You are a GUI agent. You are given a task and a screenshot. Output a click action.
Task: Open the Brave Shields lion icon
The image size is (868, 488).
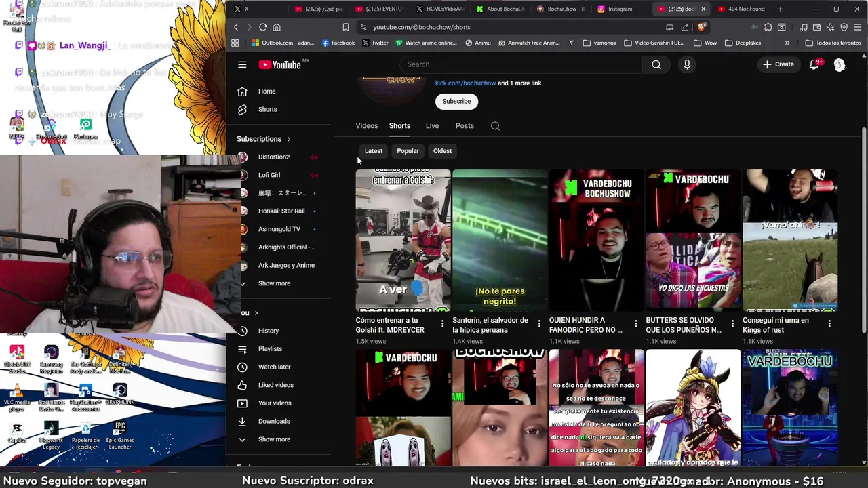(x=701, y=27)
